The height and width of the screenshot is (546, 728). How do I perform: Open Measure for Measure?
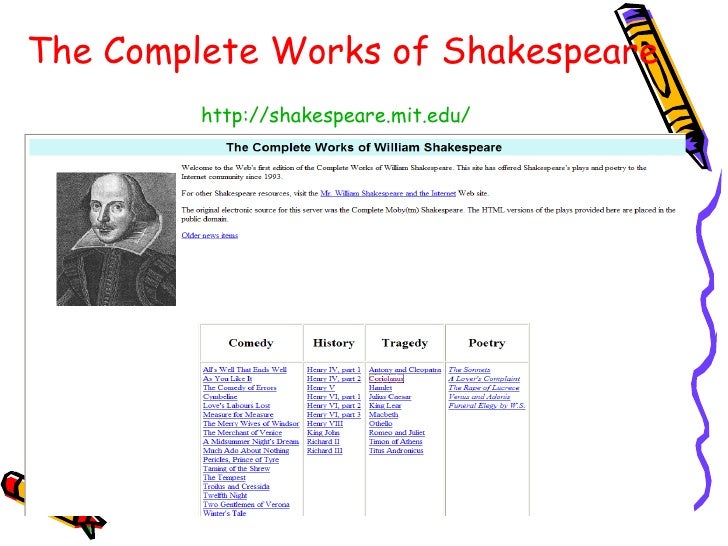tap(238, 415)
